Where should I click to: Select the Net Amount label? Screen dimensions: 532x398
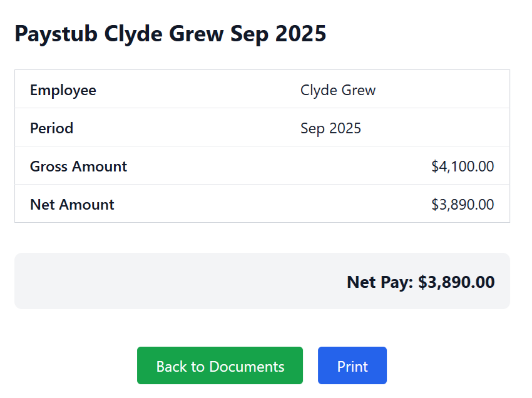tap(73, 205)
